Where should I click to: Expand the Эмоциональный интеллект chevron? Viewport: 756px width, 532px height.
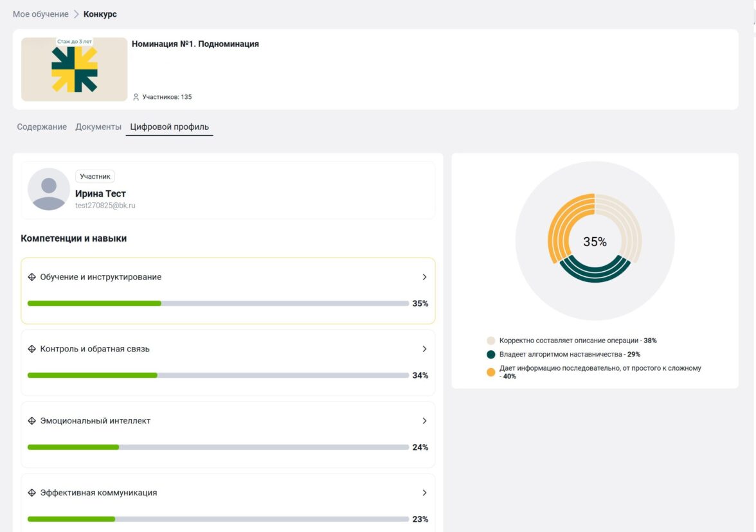(424, 421)
